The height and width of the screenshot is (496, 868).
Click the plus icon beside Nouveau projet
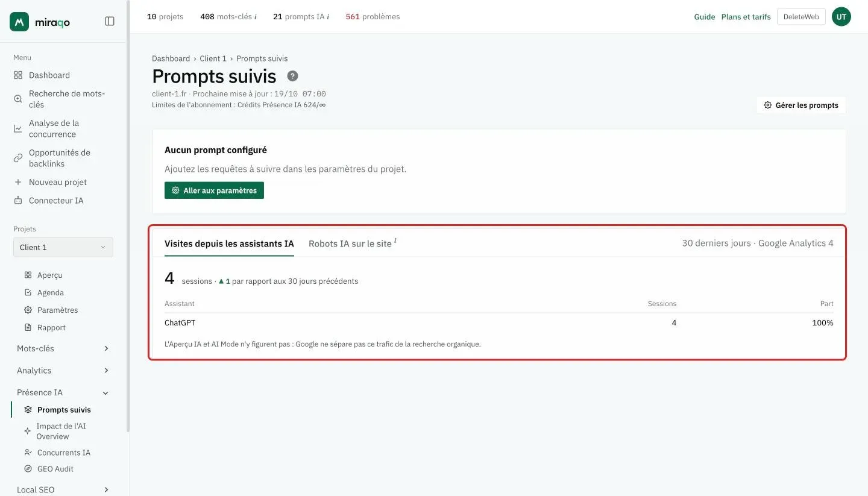pos(18,182)
